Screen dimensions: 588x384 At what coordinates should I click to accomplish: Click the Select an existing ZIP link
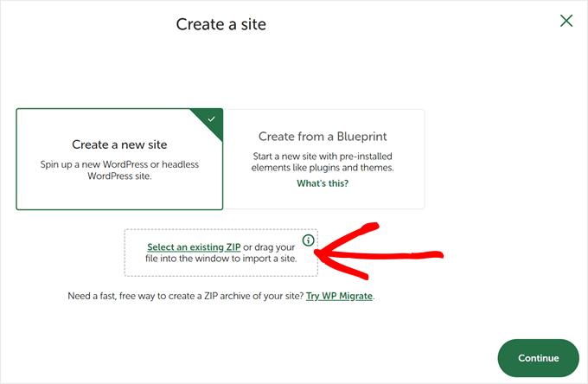[x=194, y=247]
